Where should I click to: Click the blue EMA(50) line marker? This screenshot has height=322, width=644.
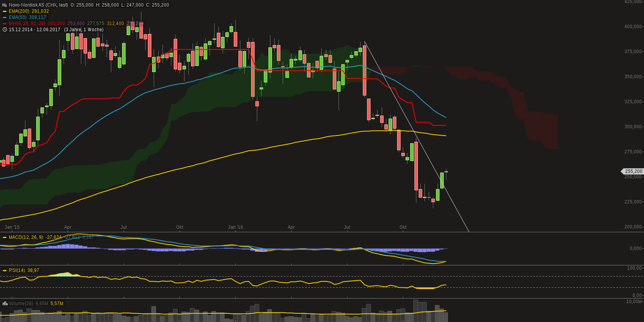click(5, 17)
